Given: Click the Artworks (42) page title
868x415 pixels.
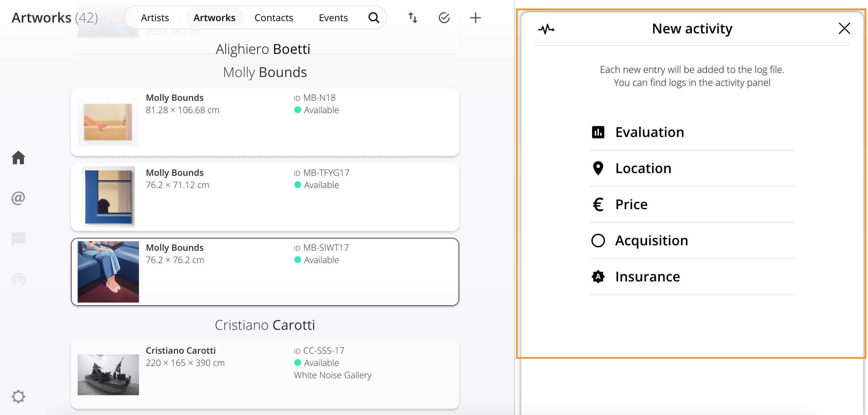Looking at the screenshot, I should [55, 18].
